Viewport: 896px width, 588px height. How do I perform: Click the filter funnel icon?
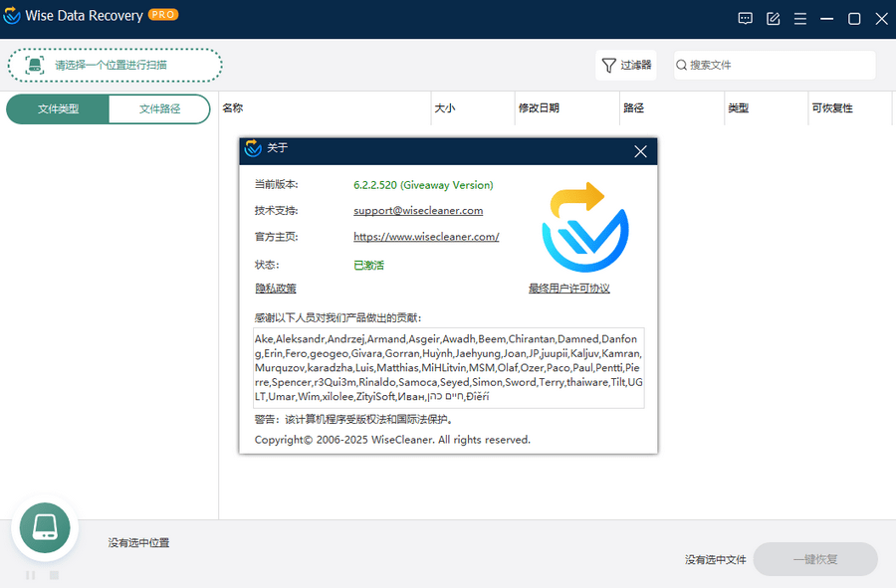coord(608,65)
